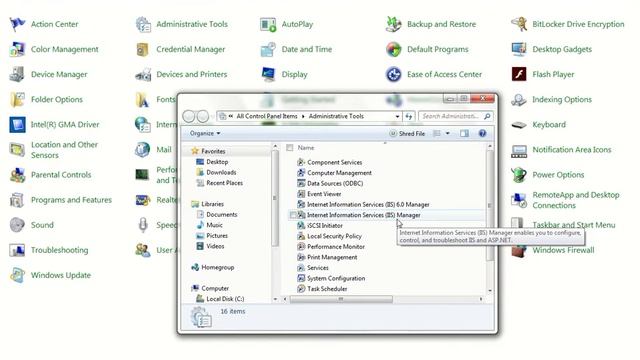The image size is (640, 360).
Task: Open the Action Center flag icon
Action: point(17,24)
